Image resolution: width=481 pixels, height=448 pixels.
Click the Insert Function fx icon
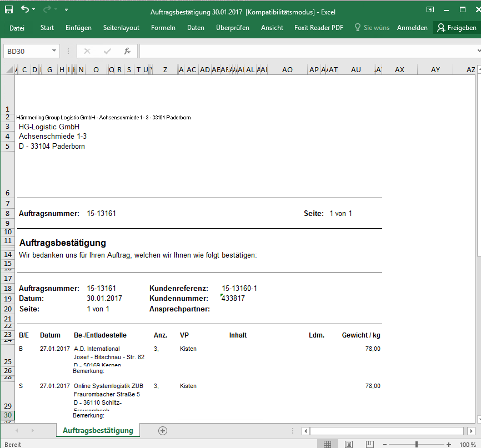tap(127, 51)
